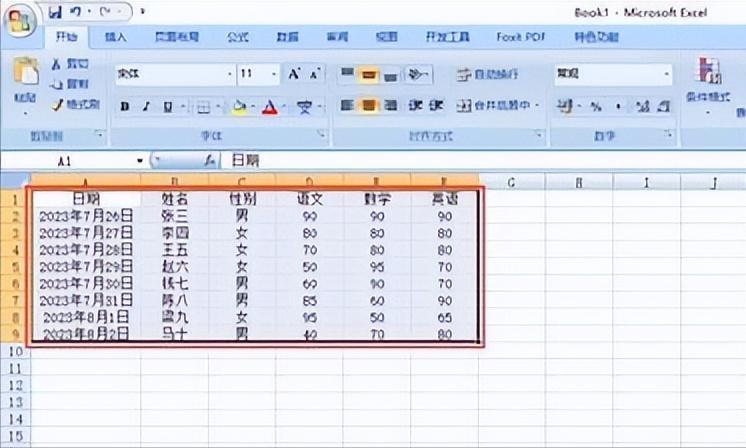Image resolution: width=746 pixels, height=448 pixels.
Task: Switch to the 插入 (Insert) tab
Action: pos(116,37)
